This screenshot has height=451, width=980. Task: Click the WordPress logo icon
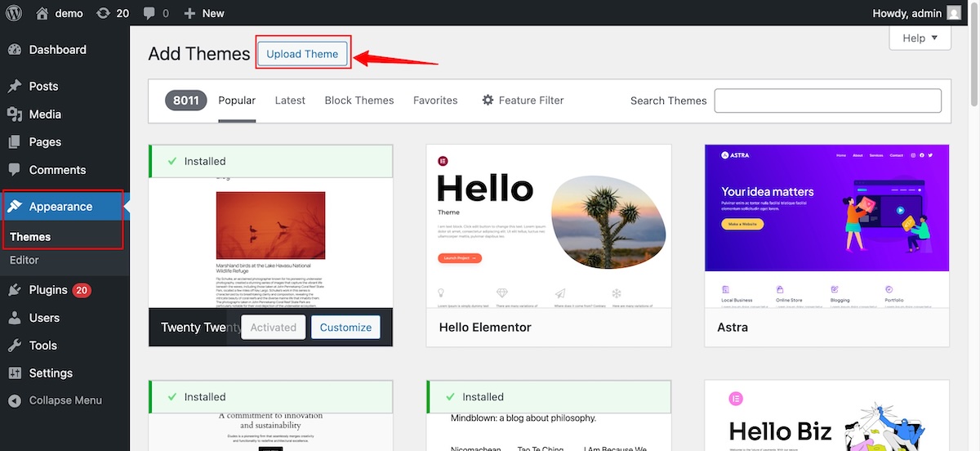click(15, 13)
